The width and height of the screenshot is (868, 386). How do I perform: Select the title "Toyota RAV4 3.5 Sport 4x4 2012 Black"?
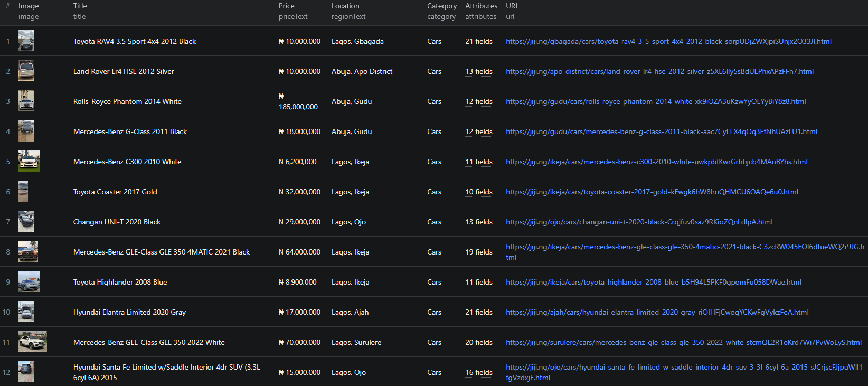pos(135,41)
